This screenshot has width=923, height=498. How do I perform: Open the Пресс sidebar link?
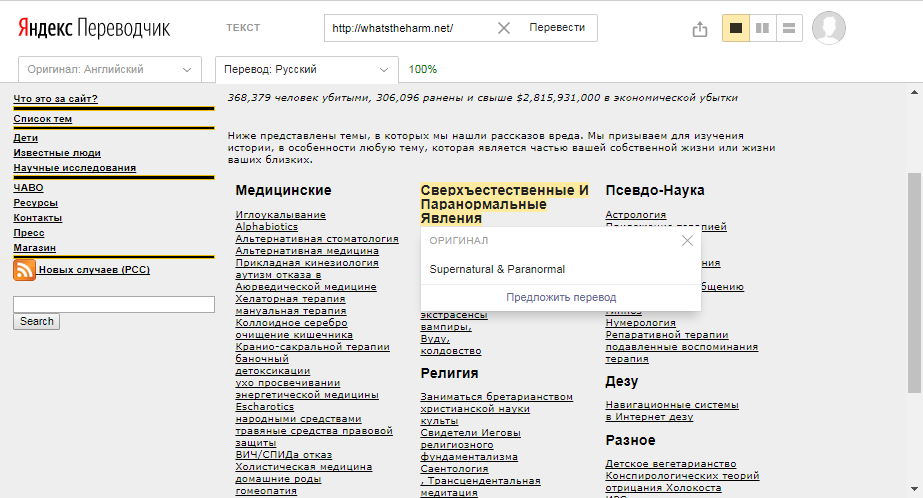click(x=29, y=233)
